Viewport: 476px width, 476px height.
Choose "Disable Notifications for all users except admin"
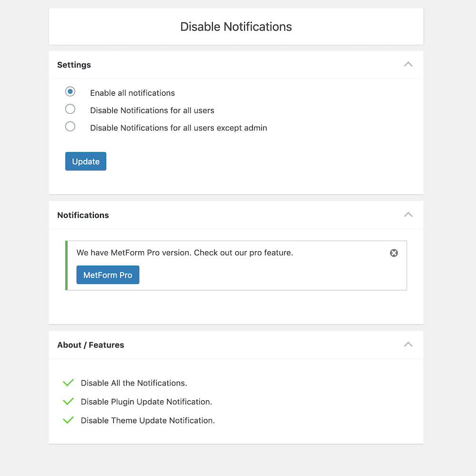70,126
